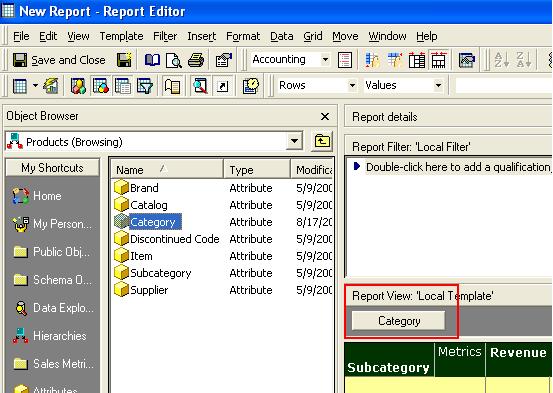Screen dimensions: 553x393
Task: Toggle the page-by stacked pages icon
Action: click(x=172, y=86)
